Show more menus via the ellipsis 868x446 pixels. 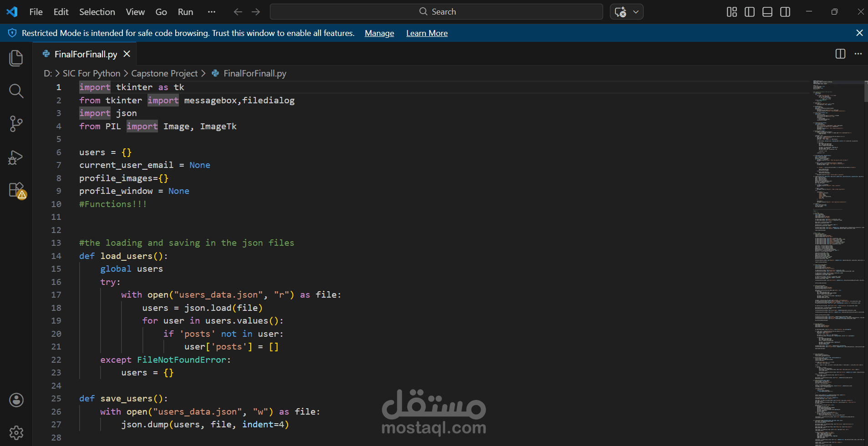pyautogui.click(x=211, y=12)
